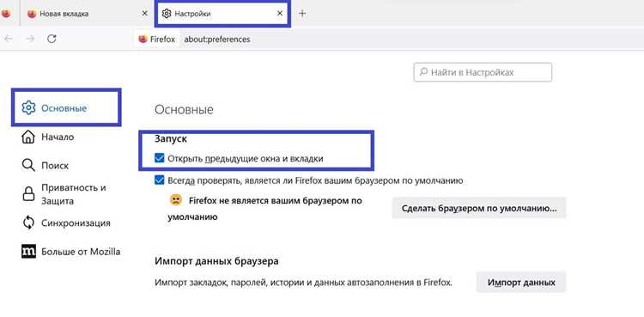Screen dimensions: 644x317
Task: Select the Настройки tab
Action: pos(222,14)
